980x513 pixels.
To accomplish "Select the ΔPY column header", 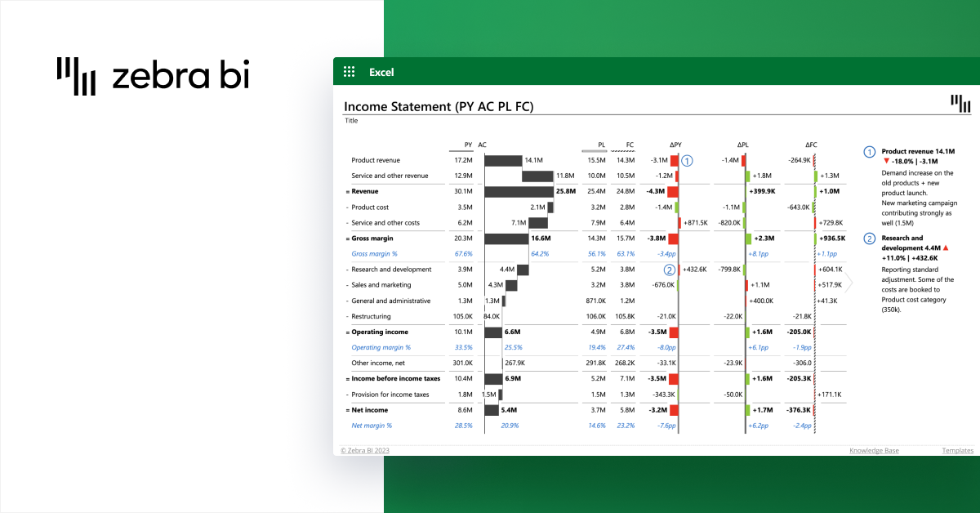I will click(x=674, y=145).
